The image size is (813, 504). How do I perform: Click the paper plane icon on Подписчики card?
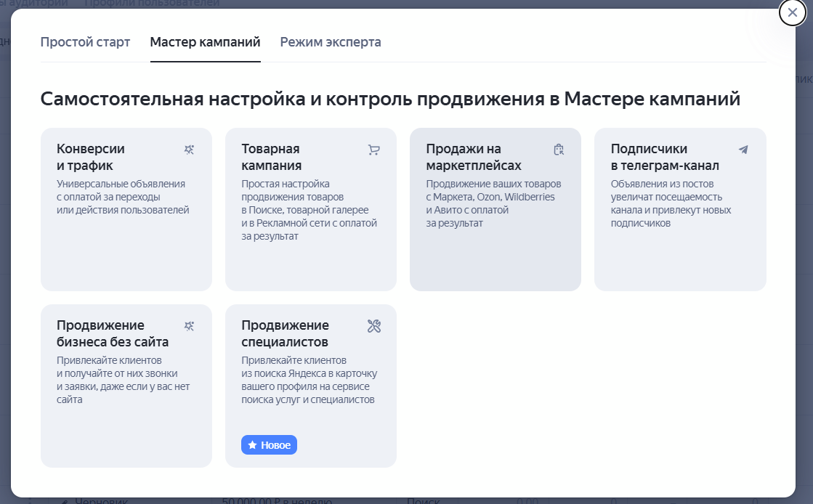coord(743,150)
